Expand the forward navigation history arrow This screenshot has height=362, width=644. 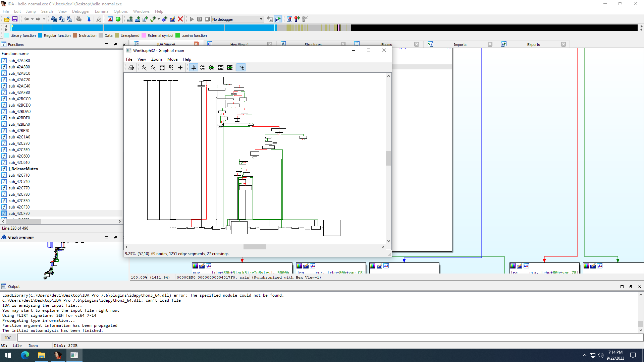(x=44, y=19)
